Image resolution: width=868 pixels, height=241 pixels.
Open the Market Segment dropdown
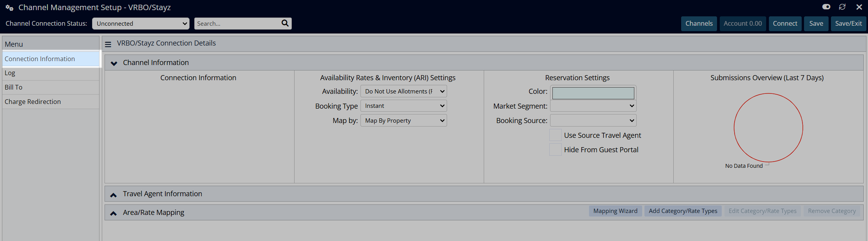(x=593, y=106)
